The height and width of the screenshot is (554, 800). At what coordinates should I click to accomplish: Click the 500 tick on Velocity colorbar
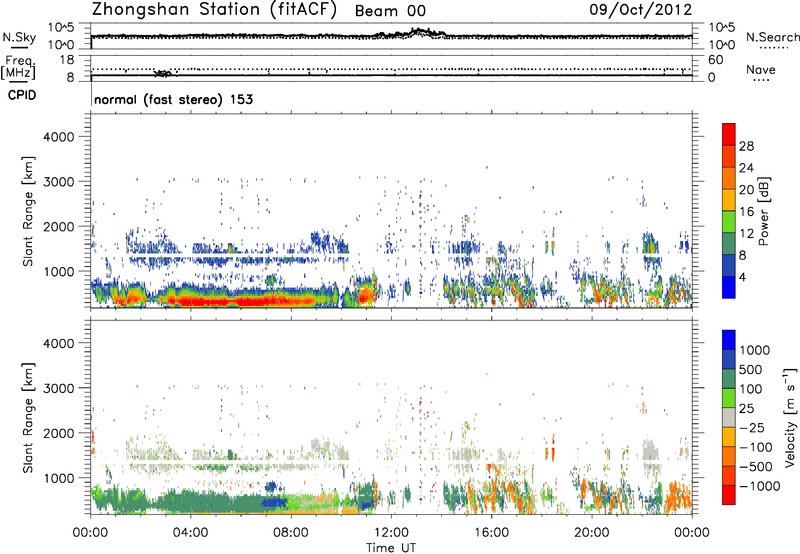point(751,369)
